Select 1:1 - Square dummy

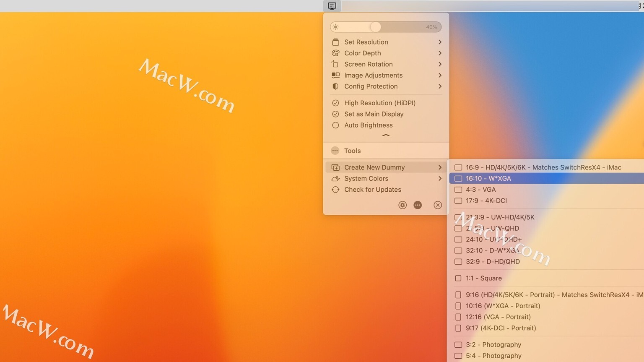tap(547, 278)
